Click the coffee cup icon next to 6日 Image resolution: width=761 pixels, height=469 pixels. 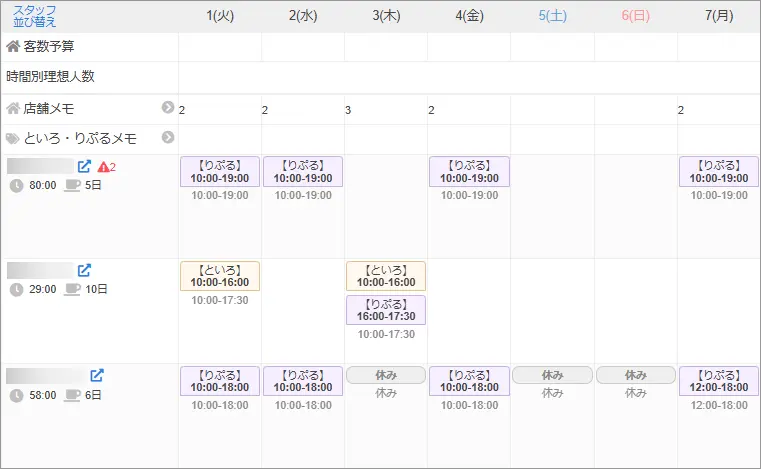point(72,396)
